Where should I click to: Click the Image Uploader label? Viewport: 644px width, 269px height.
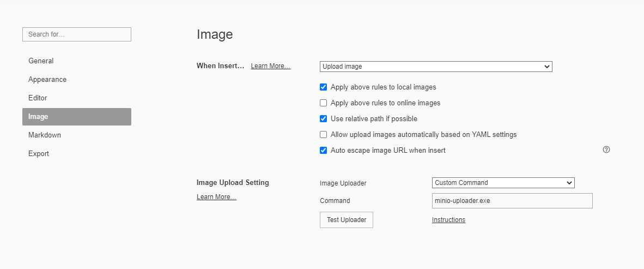pos(343,183)
